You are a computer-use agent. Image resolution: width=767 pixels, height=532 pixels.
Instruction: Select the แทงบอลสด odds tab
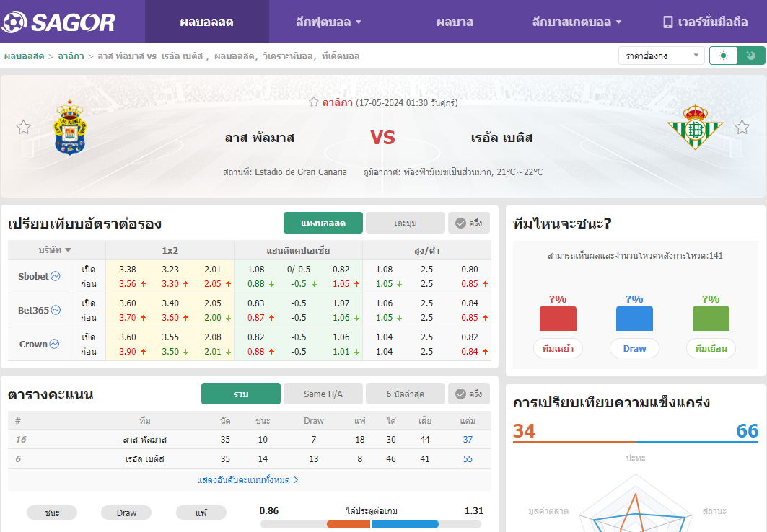tap(323, 223)
